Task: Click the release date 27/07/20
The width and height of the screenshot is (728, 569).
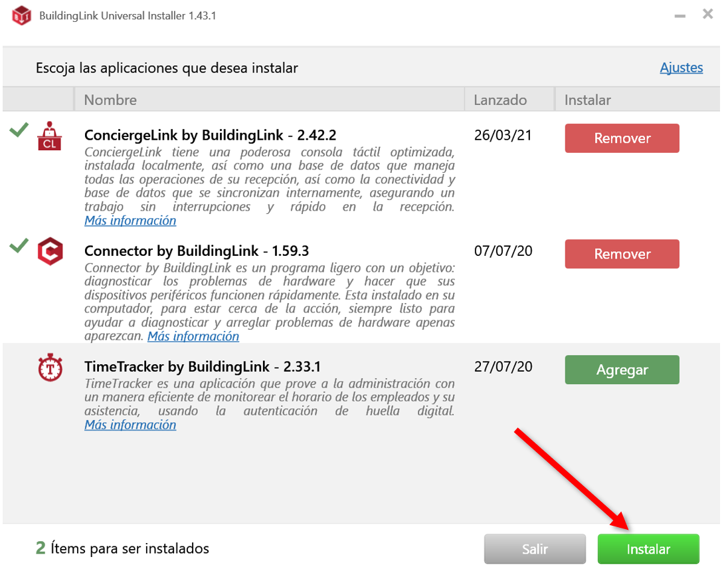Action: coord(503,367)
